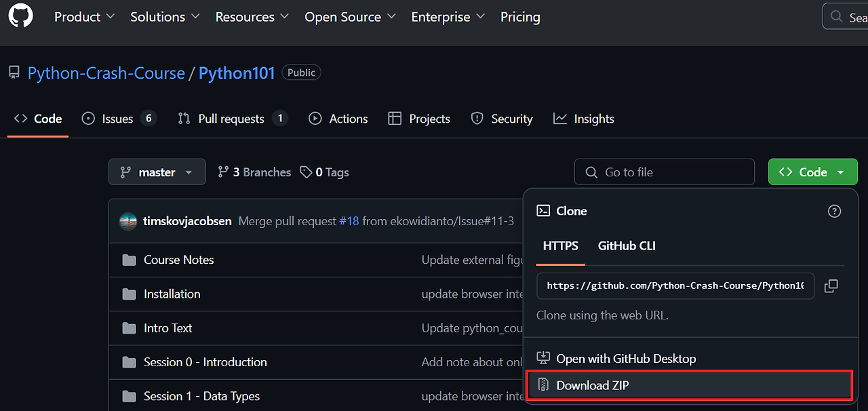Select the Code tab

click(38, 119)
